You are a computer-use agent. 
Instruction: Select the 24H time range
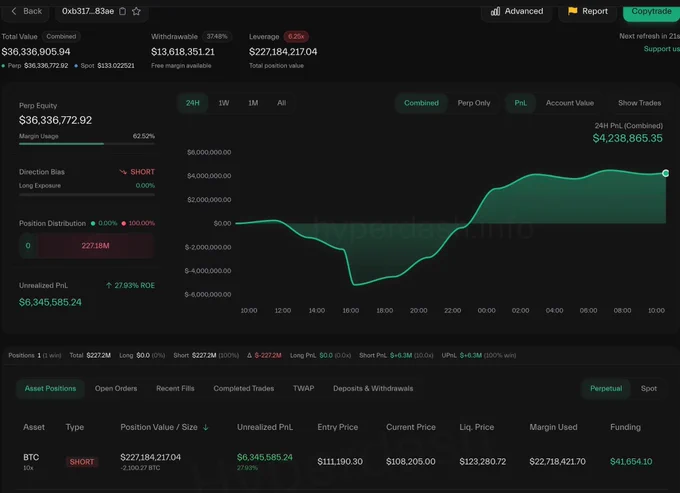[x=193, y=103]
